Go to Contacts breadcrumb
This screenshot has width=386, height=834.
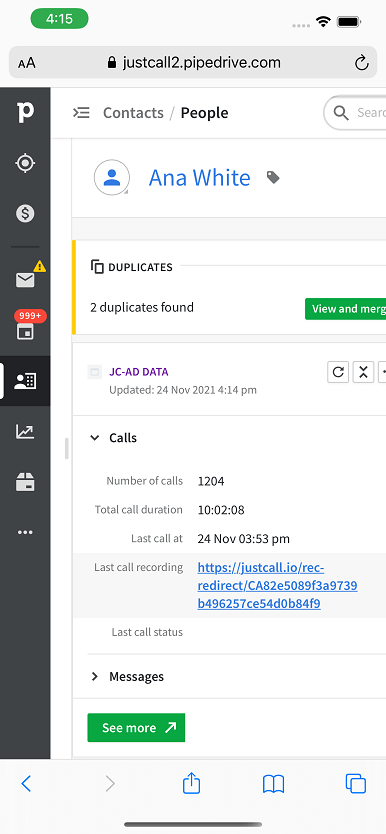click(x=133, y=113)
